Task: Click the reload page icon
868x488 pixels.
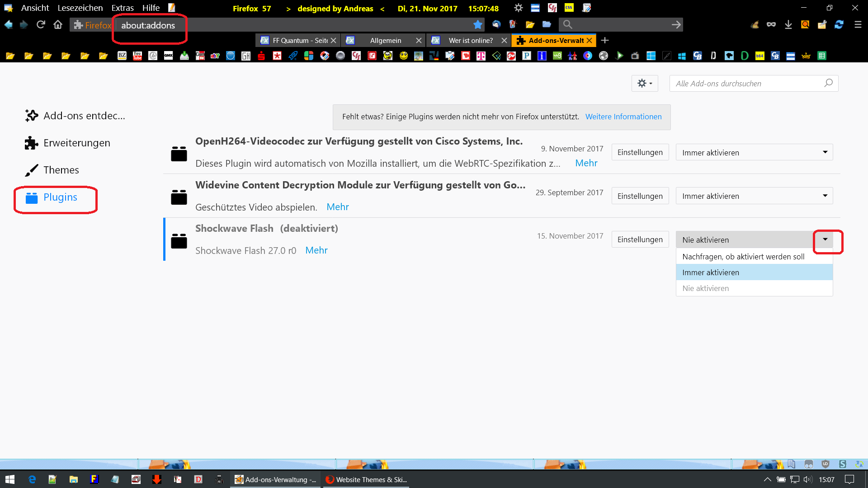Action: (41, 24)
